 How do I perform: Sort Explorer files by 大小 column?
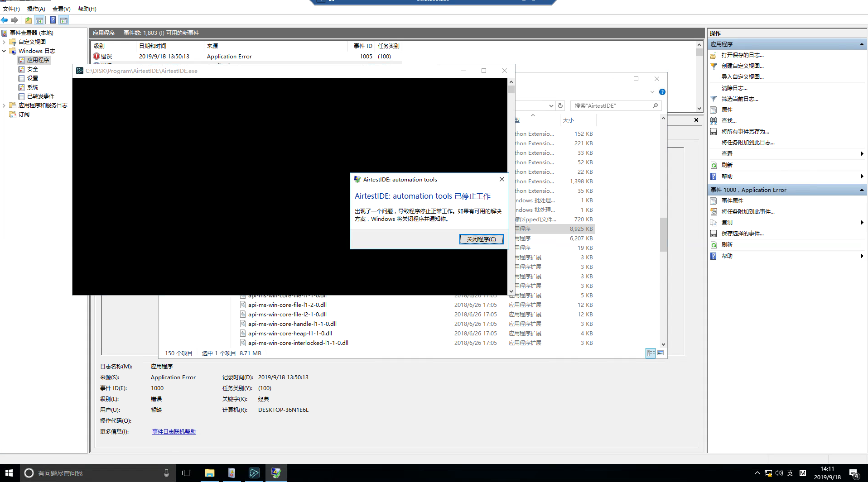click(x=578, y=120)
